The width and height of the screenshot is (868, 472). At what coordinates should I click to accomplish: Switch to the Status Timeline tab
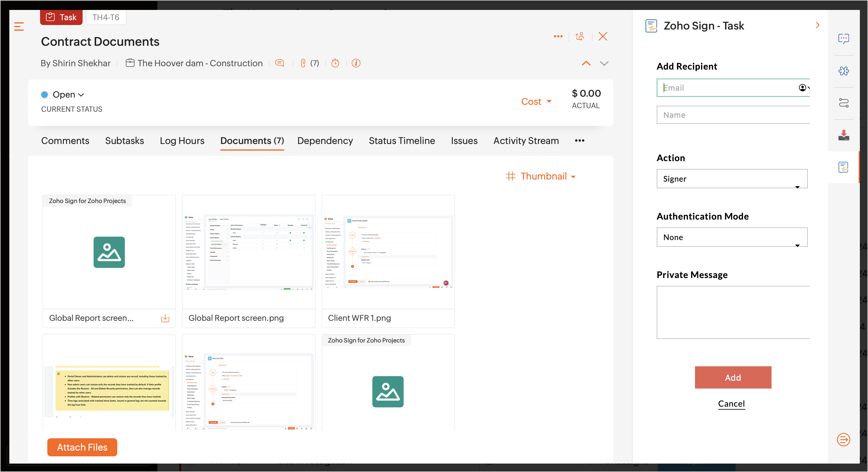(402, 141)
